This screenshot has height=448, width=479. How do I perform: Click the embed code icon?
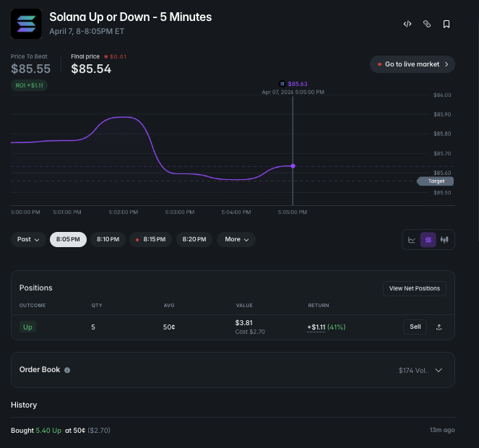407,24
